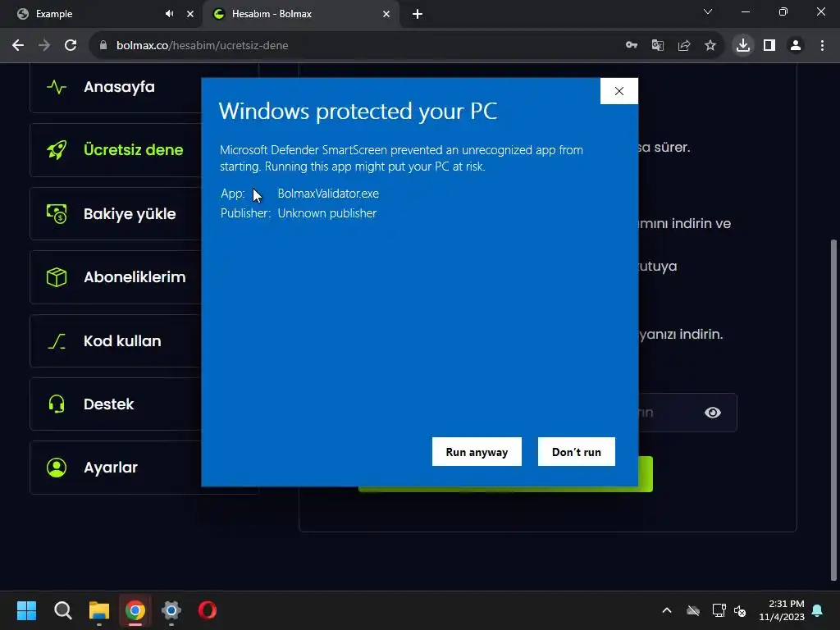
Task: Open taskbar search
Action: (62, 610)
